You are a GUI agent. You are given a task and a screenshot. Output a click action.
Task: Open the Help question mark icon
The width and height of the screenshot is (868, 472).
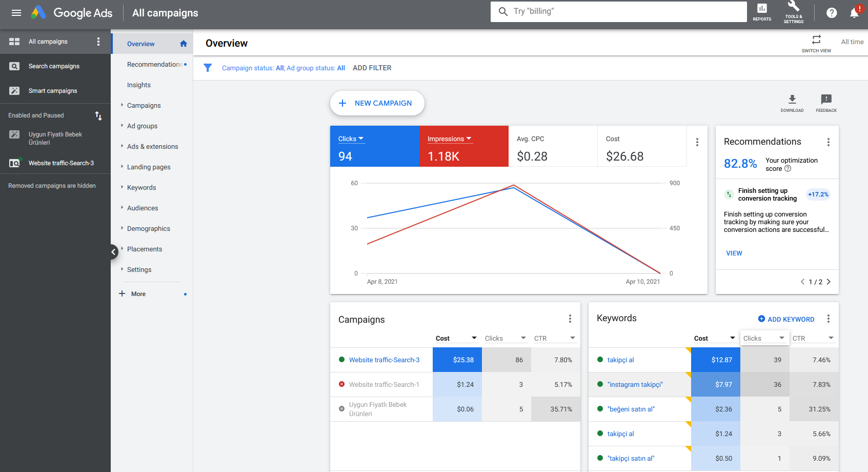[832, 13]
